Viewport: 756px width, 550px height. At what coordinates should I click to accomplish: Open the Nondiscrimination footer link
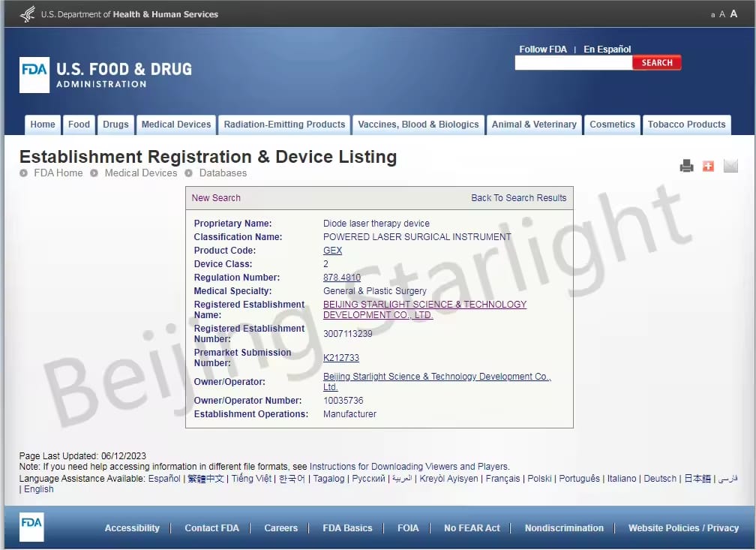564,528
